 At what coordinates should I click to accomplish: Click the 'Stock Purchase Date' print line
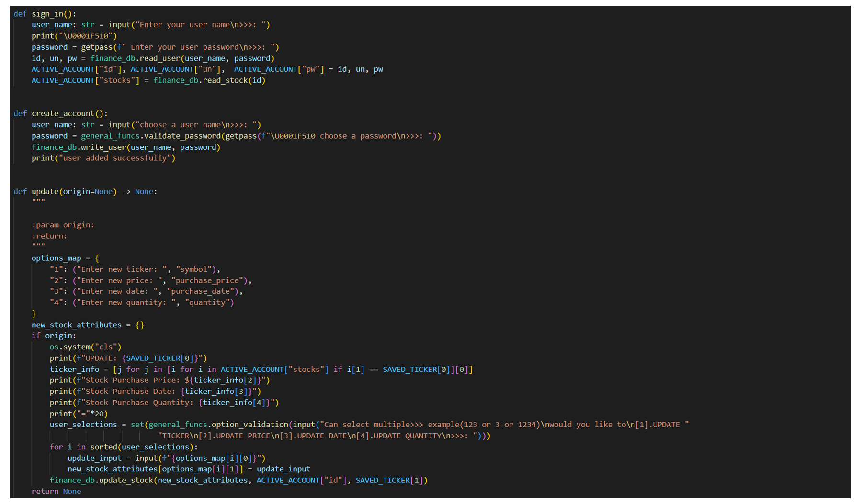155,392
